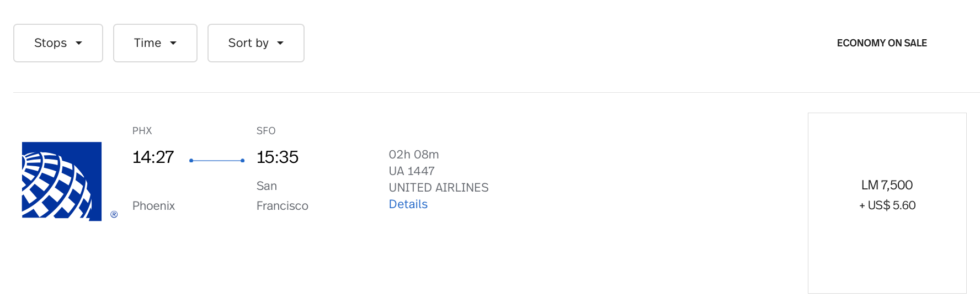Click the + US$ 5.60 taxes amount

887,205
